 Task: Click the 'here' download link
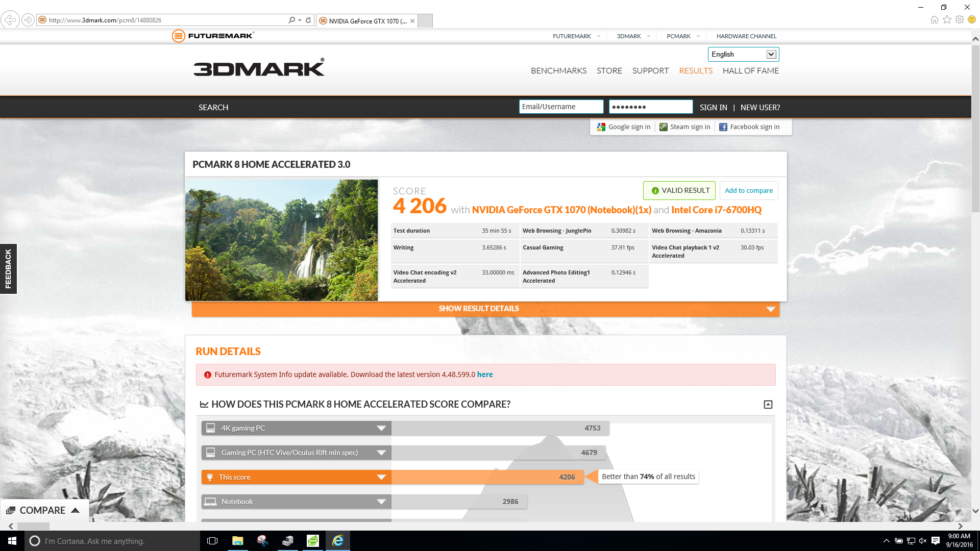485,375
